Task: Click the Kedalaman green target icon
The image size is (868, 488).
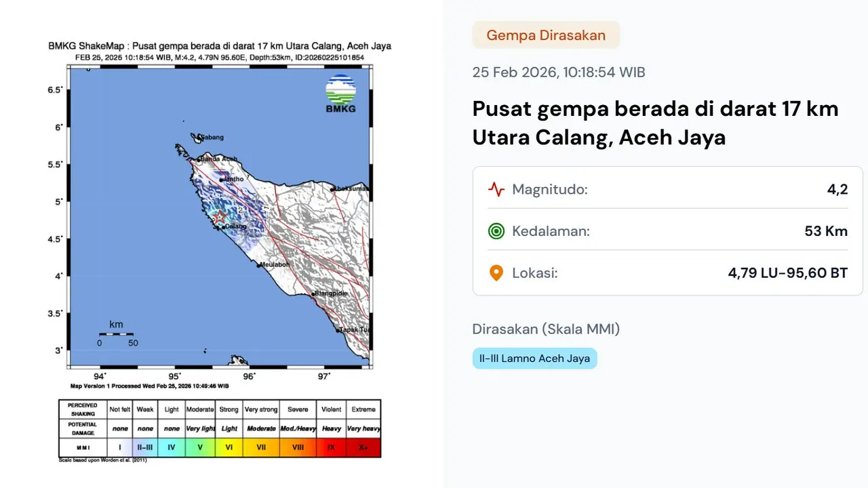Action: coord(496,231)
